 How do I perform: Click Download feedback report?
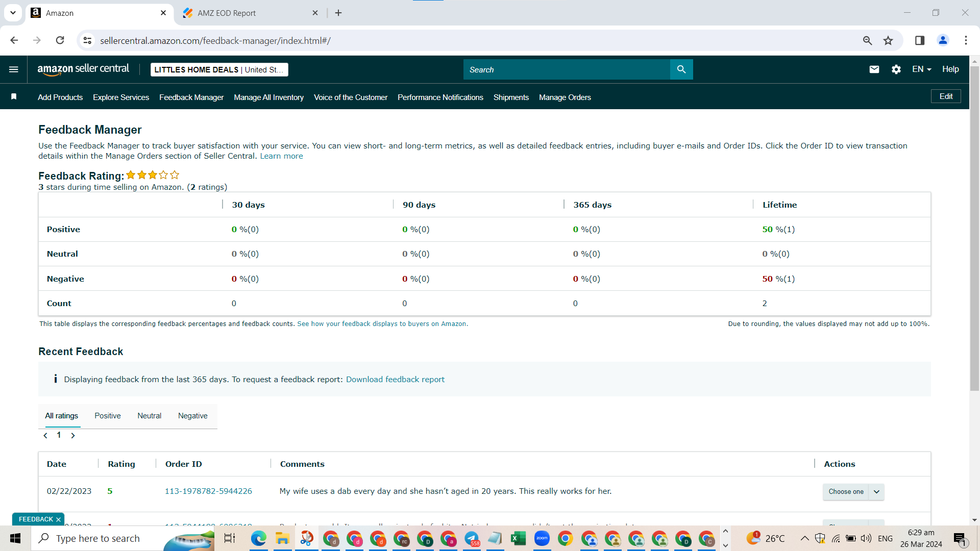click(x=395, y=380)
